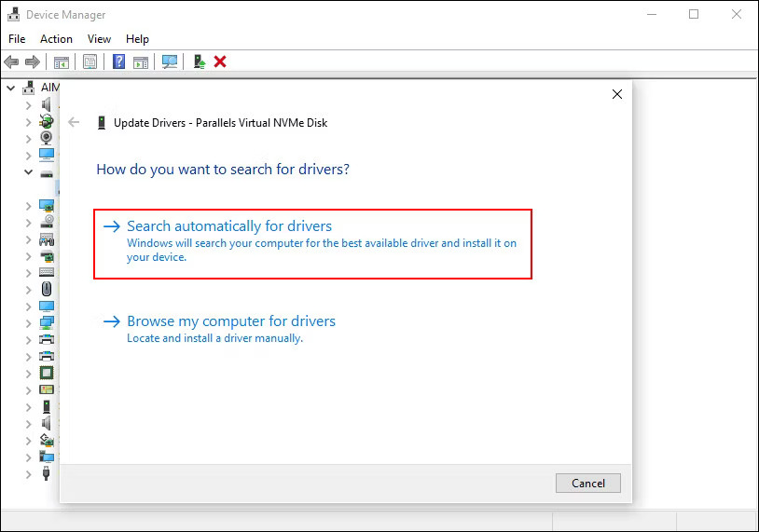Click the Properties toolbar icon

coord(90,61)
